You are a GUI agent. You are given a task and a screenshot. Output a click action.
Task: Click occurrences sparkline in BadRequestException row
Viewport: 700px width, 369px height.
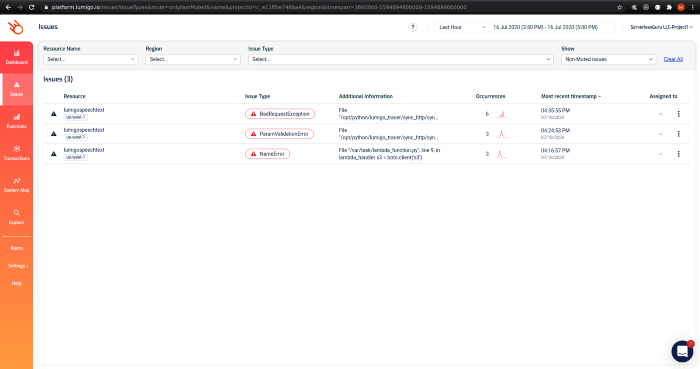click(x=502, y=114)
